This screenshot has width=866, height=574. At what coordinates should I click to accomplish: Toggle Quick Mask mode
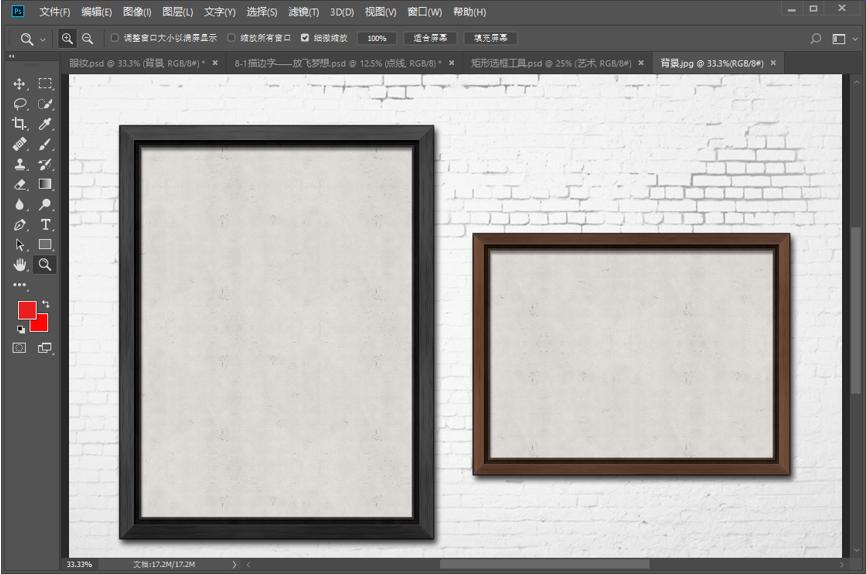click(19, 347)
